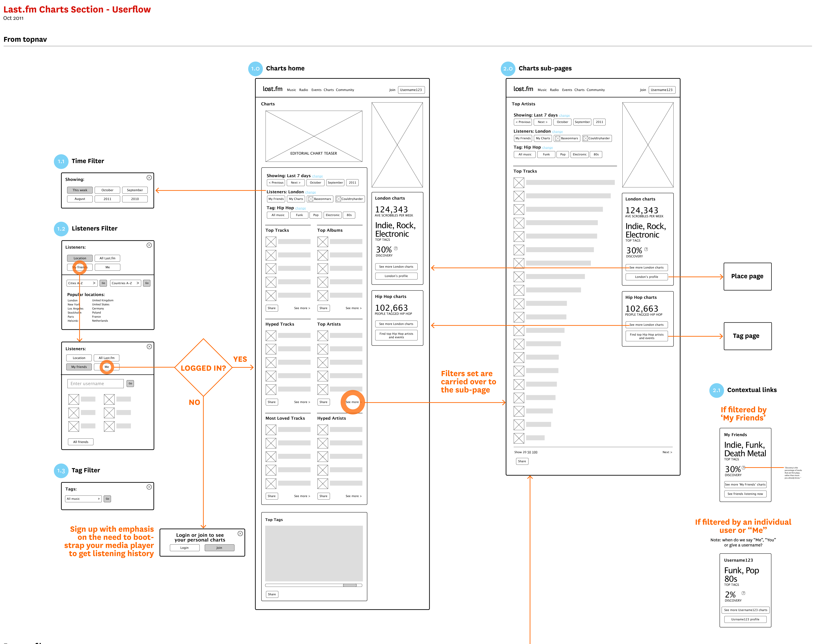Click 'Germany' under Popular locations
Viewport: 813px width, 644px height.
[x=98, y=308]
